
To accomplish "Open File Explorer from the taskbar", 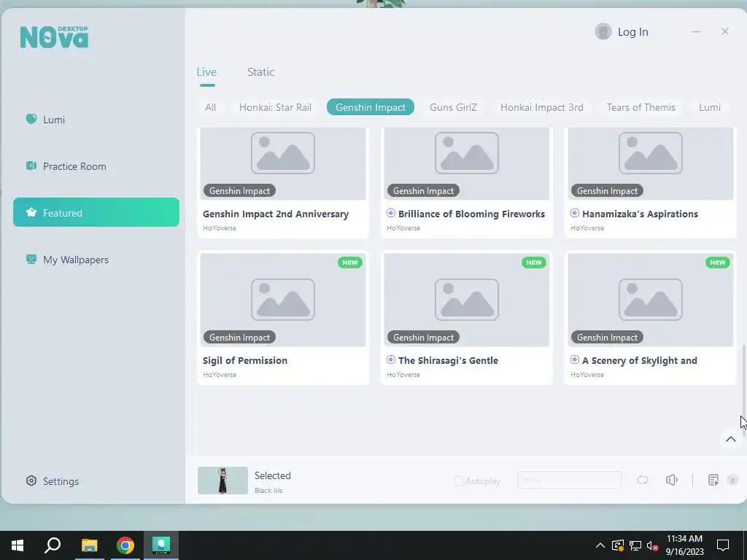I will pyautogui.click(x=89, y=545).
